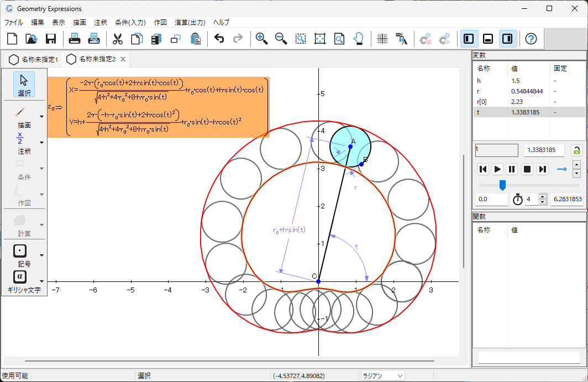Expand the ギリシャ文字 Greek letters dropdown
Viewport: 588px width, 382px height.
point(41,281)
